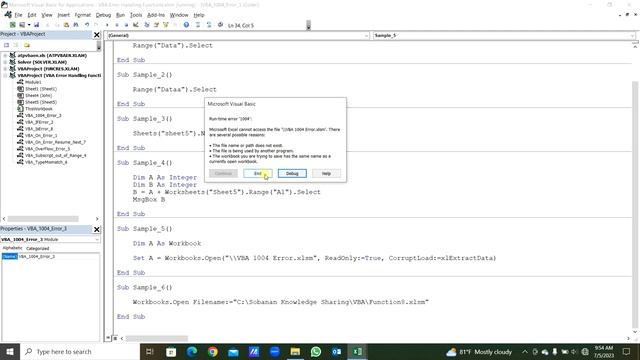Expand the atpvbaen.xls project node
This screenshot has width=640, height=360.
pos(5,55)
